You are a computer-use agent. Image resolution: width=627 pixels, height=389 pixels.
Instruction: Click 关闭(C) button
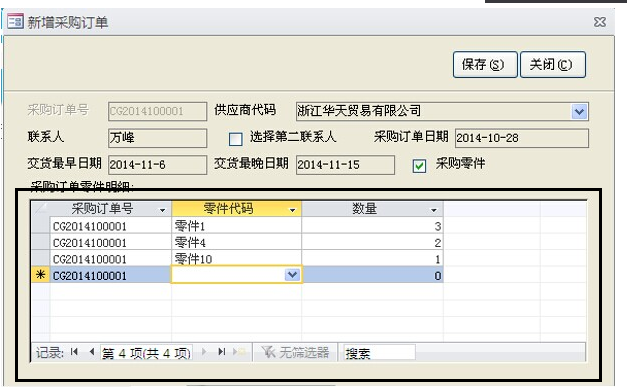(553, 64)
